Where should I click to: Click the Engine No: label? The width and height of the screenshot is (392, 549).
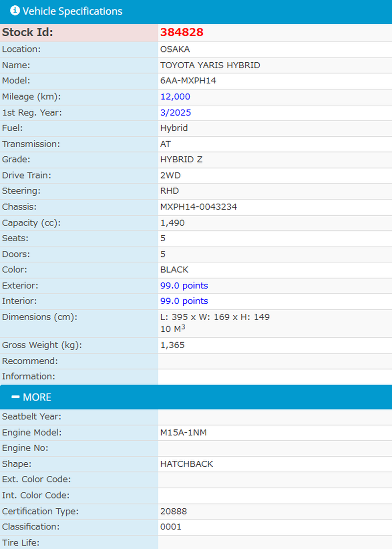[x=25, y=448]
